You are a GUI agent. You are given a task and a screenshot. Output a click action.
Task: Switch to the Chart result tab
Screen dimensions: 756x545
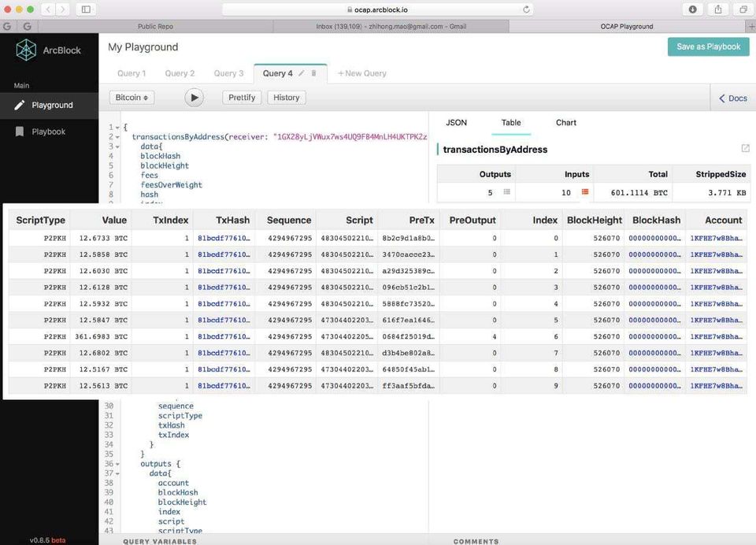(565, 123)
